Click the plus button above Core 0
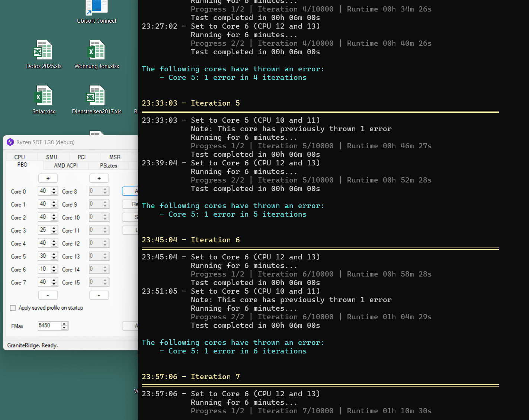This screenshot has height=420, width=529. click(x=48, y=178)
